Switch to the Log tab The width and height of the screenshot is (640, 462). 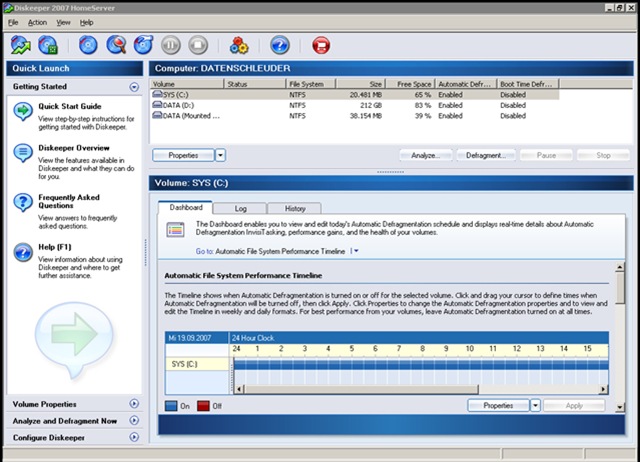pos(240,209)
